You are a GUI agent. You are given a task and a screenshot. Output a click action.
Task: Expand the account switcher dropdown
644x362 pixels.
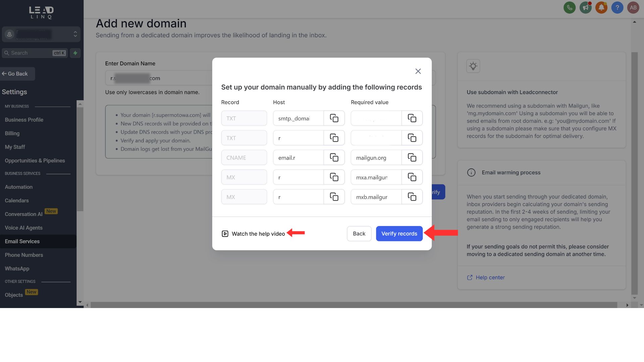coord(75,34)
